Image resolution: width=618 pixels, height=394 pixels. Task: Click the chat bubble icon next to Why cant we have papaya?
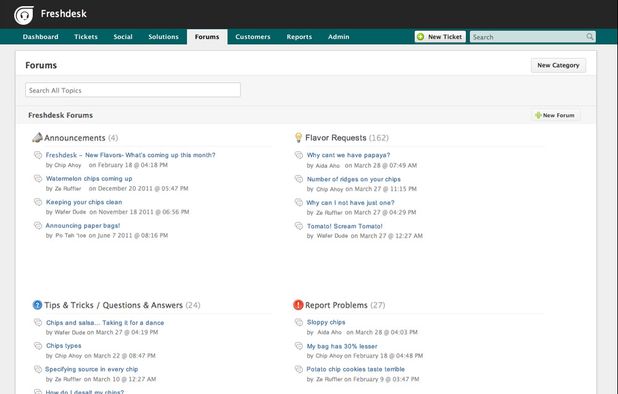pos(299,155)
